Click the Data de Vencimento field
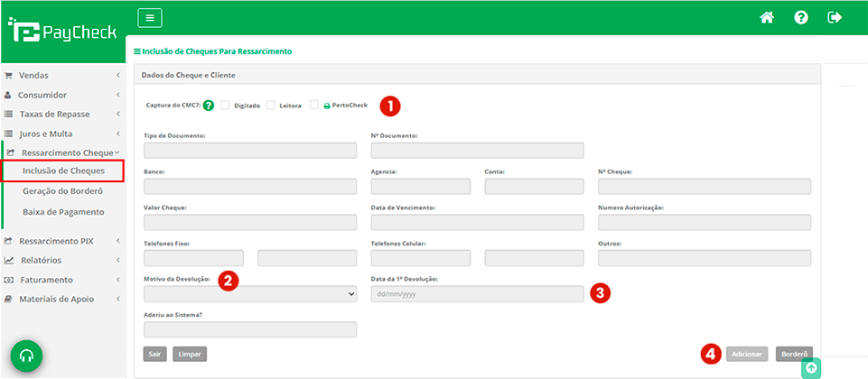 coord(477,222)
